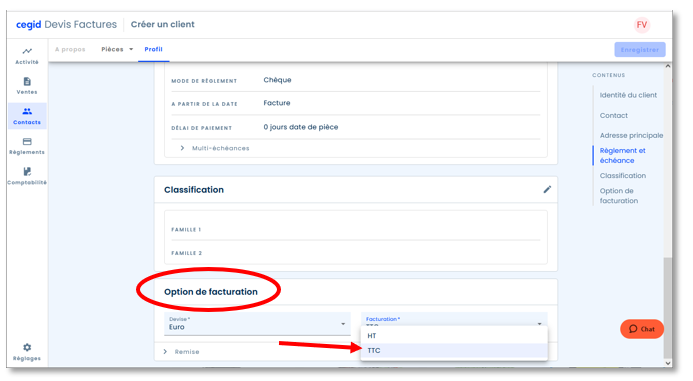Open the Activité section in sidebar
The image size is (693, 381).
pos(27,56)
